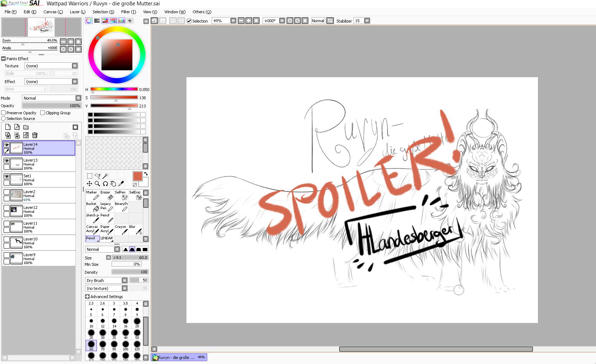Create a new normal layer
Image resolution: width=596 pixels, height=364 pixels.
[8, 127]
